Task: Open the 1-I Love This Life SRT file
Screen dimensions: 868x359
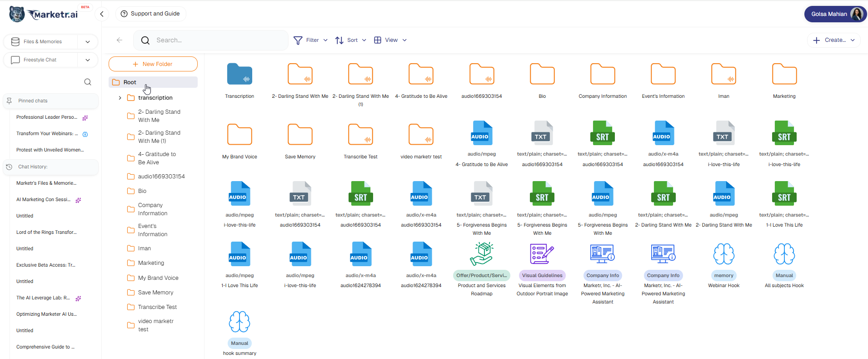Action: pyautogui.click(x=784, y=193)
